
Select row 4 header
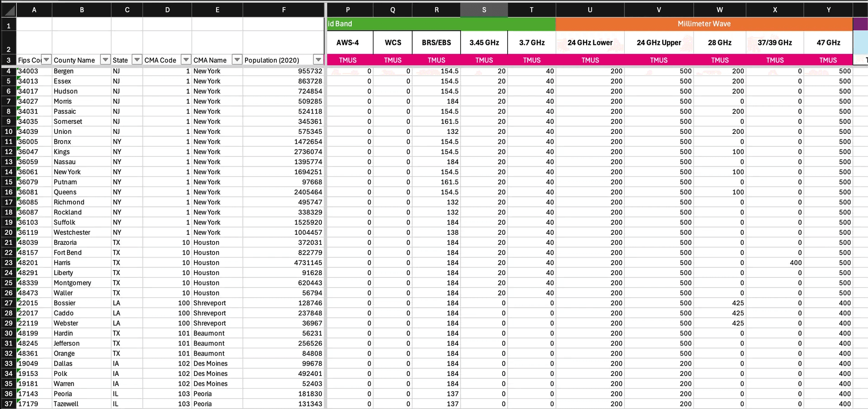pos(8,71)
